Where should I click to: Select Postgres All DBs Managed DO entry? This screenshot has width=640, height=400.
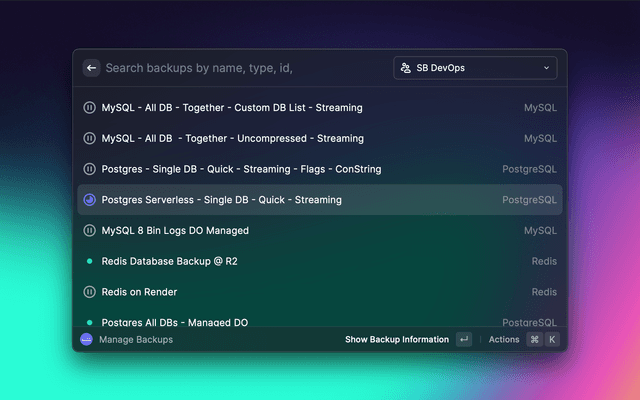pos(175,321)
